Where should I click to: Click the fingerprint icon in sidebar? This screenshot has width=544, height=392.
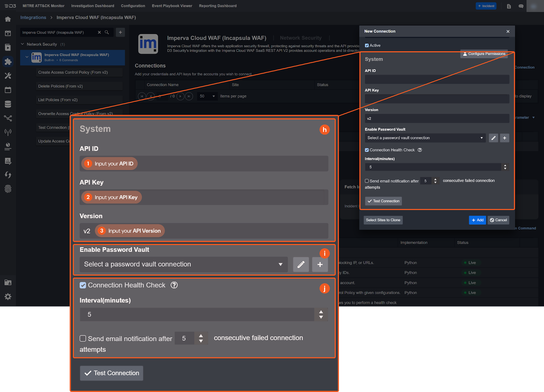[x=8, y=189]
